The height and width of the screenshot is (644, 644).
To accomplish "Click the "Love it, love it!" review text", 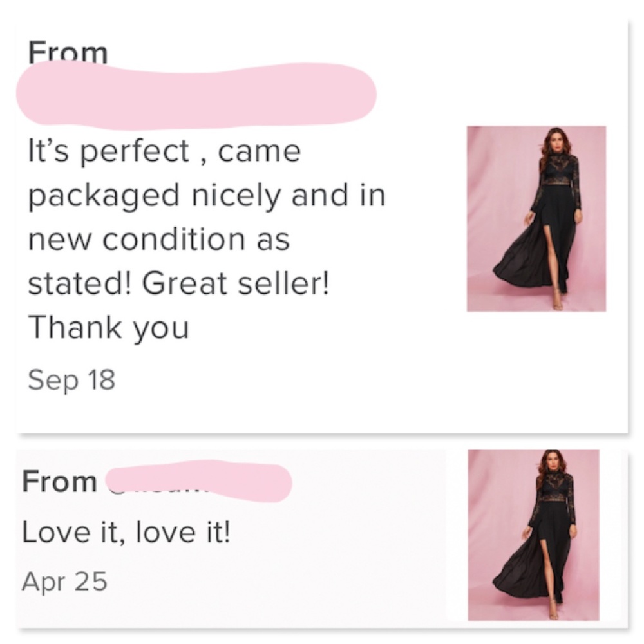I will point(126,533).
